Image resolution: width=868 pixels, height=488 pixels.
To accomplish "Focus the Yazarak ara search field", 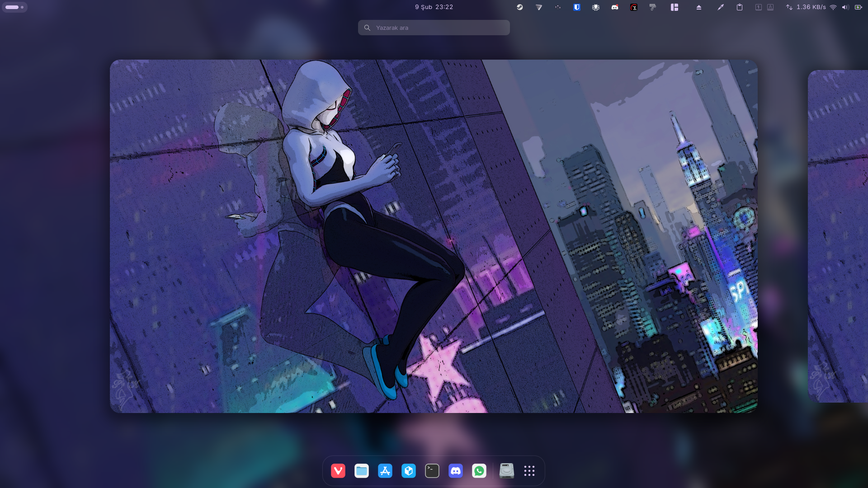I will click(x=434, y=28).
